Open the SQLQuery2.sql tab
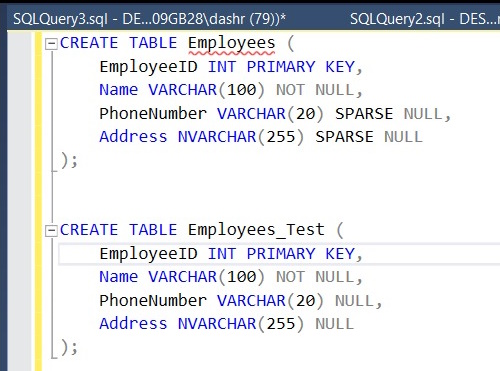The width and height of the screenshot is (500, 371). 425,19
